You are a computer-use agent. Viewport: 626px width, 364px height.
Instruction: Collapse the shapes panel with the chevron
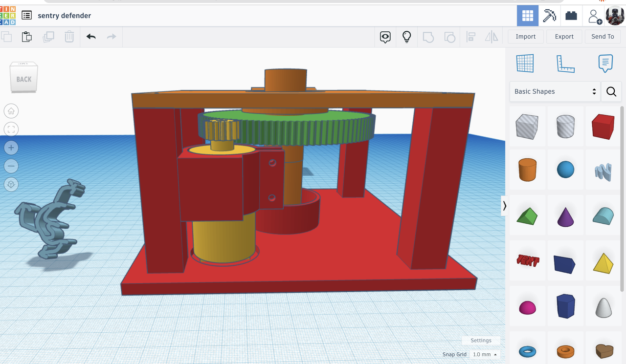tap(505, 206)
